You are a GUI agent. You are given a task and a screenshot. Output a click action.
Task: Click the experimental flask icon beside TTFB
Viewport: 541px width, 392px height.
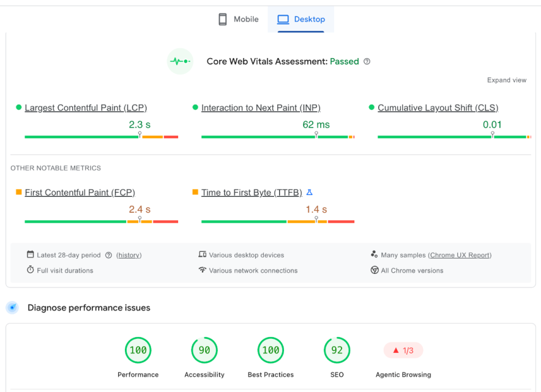[x=310, y=193]
